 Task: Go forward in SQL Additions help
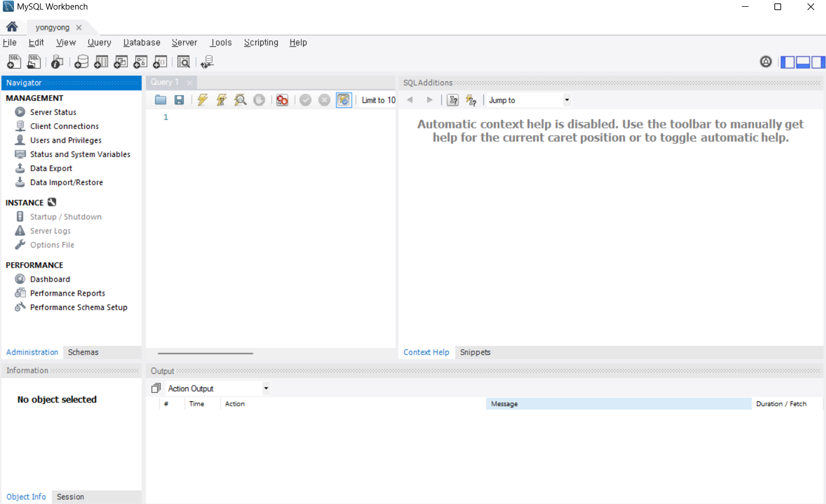point(430,100)
